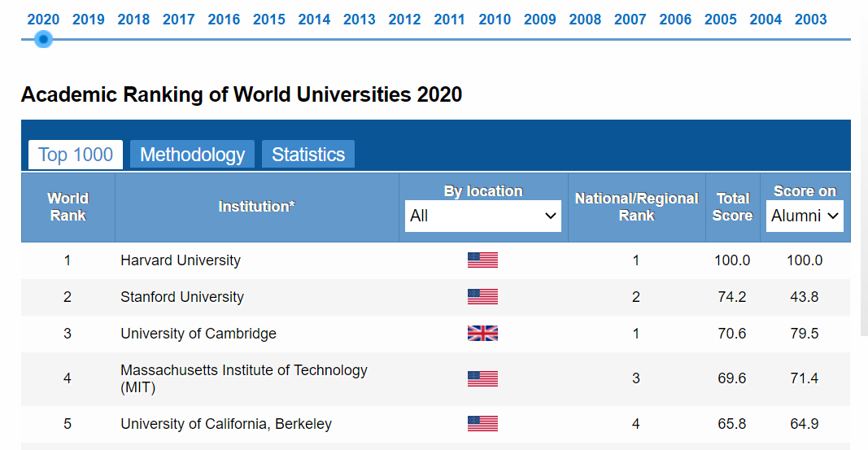Image resolution: width=868 pixels, height=450 pixels.
Task: Open the Score on Alumni dropdown
Action: [x=805, y=216]
